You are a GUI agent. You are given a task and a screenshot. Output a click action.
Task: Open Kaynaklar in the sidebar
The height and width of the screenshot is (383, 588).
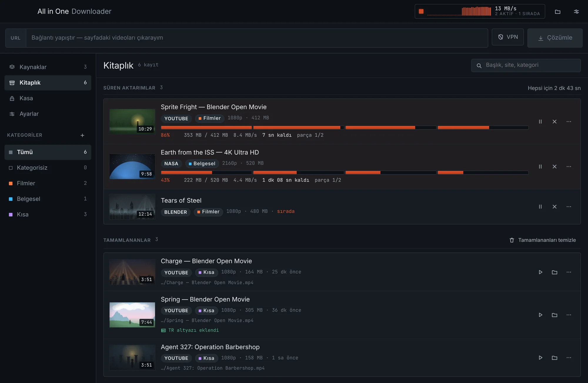tap(48, 67)
